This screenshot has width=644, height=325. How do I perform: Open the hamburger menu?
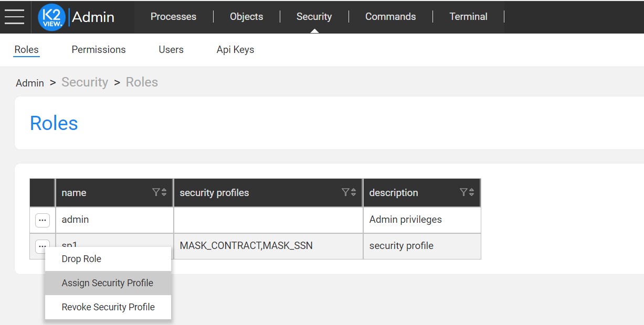point(14,17)
